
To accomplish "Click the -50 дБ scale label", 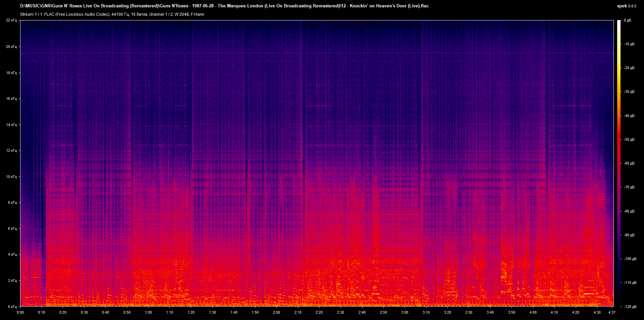I will point(629,139).
